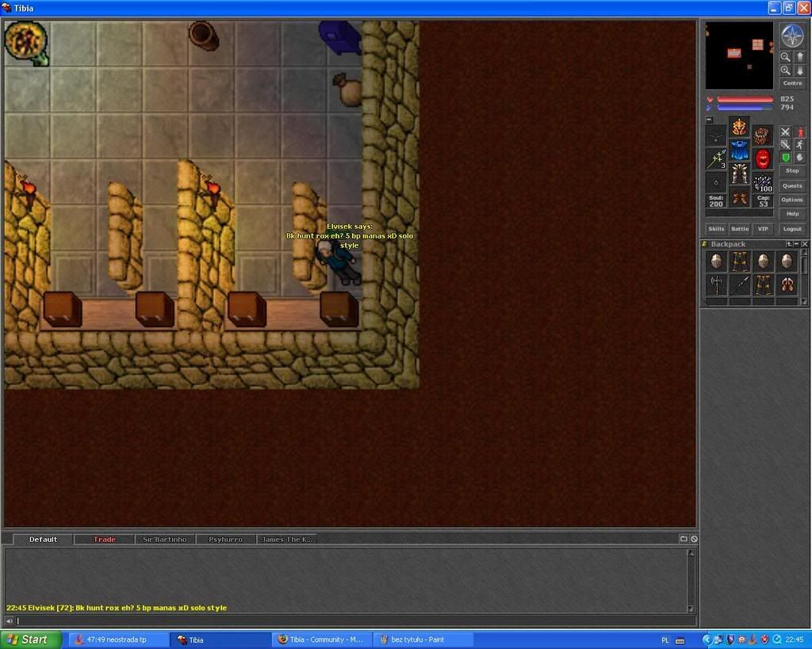Image resolution: width=812 pixels, height=649 pixels.
Task: Click the helmet equipment slot
Action: (740, 127)
